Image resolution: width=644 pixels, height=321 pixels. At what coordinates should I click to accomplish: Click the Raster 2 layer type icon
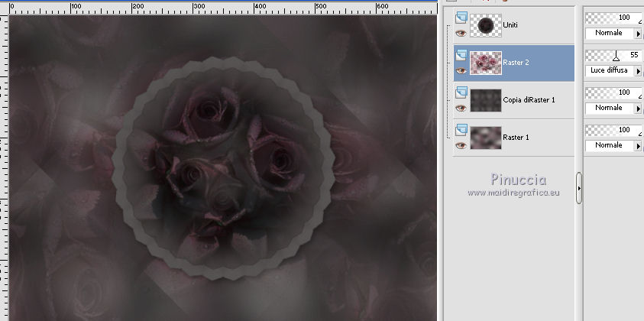click(x=460, y=55)
